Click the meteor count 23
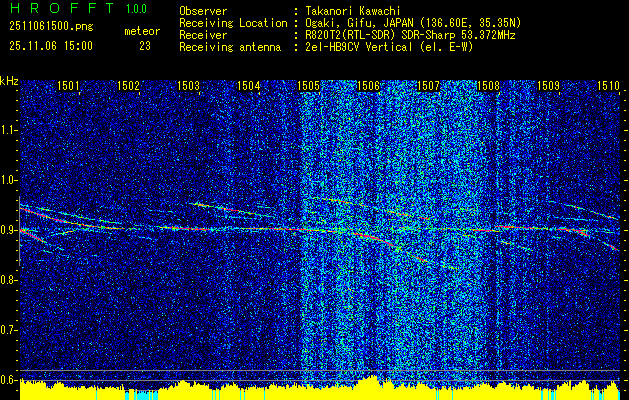The width and height of the screenshot is (629, 400). click(145, 46)
